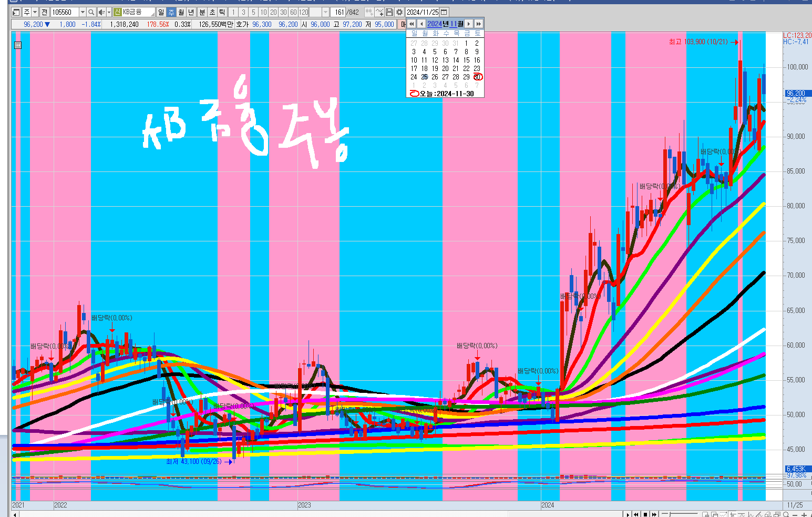Click the calendar icon beside the date field

(444, 12)
